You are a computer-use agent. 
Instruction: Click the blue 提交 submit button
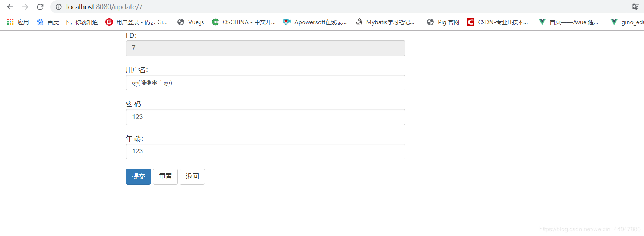tap(138, 176)
